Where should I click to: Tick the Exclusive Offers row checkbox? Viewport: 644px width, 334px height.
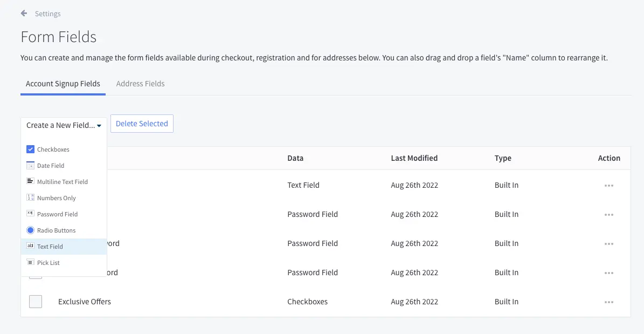click(x=36, y=302)
